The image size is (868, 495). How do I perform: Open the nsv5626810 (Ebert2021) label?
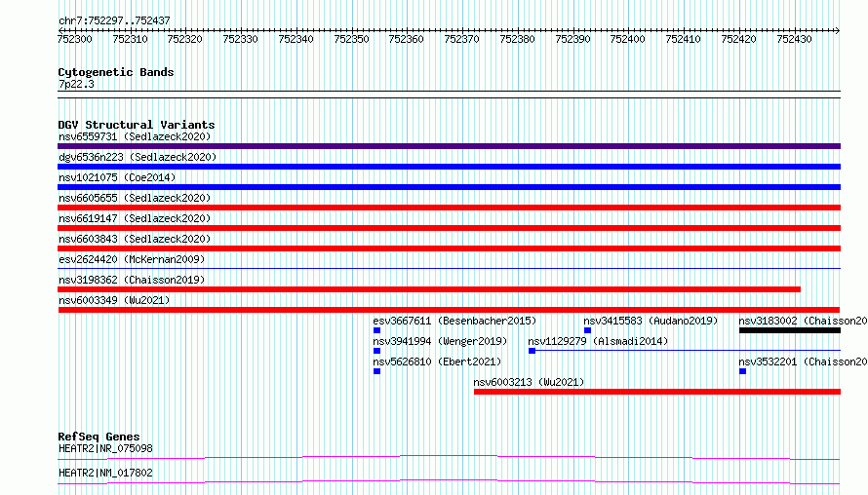437,362
